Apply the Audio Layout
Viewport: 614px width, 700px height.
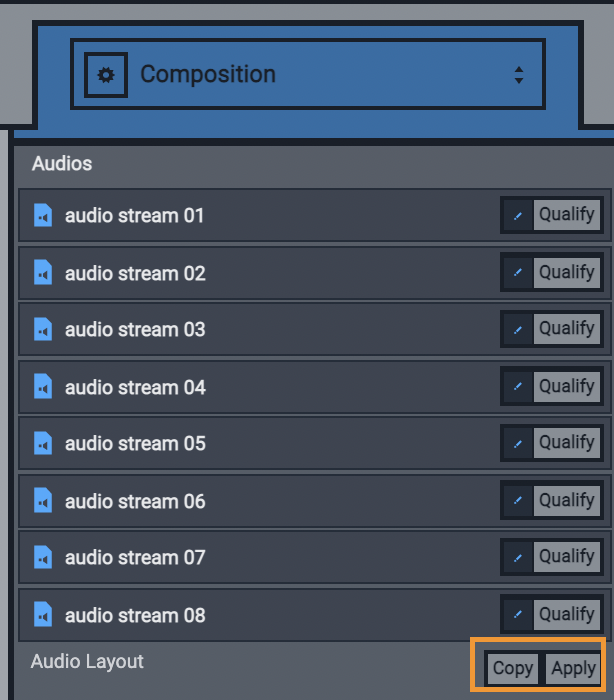pos(573,668)
